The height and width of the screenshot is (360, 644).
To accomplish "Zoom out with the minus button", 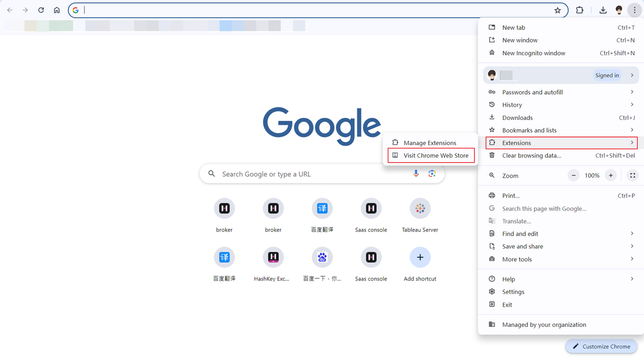I will point(574,176).
